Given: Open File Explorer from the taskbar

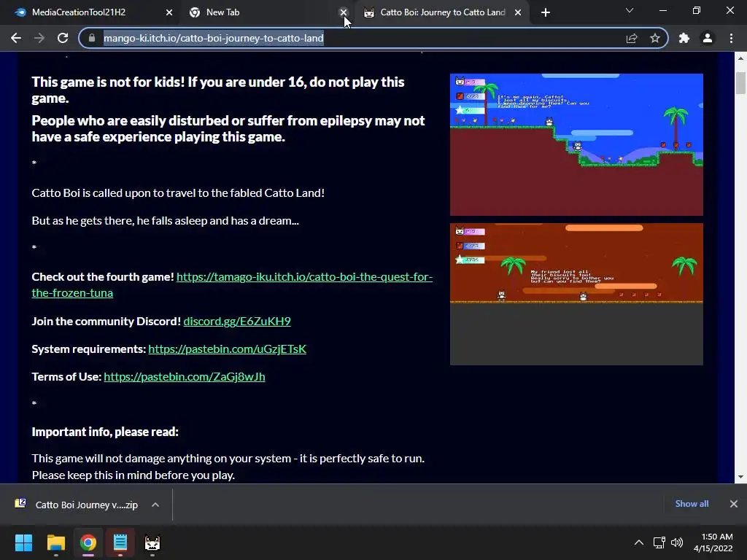Looking at the screenshot, I should tap(55, 542).
